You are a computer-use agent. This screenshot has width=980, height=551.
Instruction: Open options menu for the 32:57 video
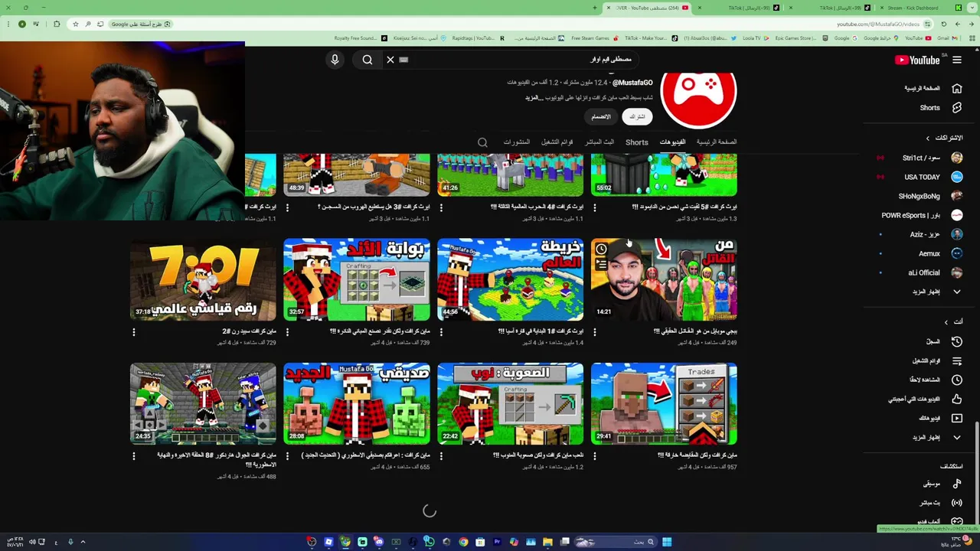(x=287, y=331)
